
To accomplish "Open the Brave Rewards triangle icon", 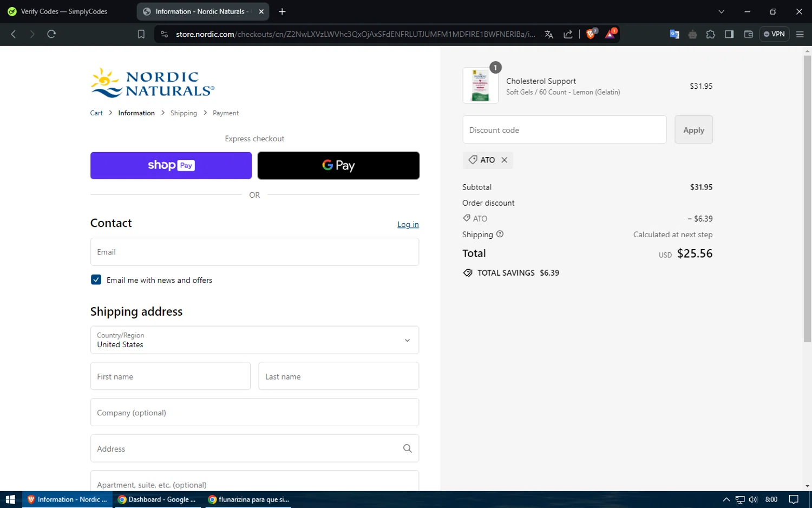I will (x=611, y=34).
